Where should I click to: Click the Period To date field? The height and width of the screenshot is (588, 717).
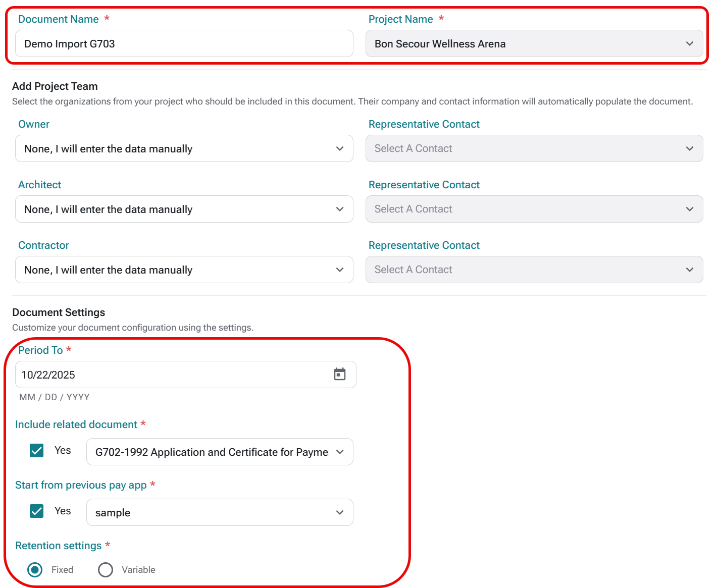(172, 375)
